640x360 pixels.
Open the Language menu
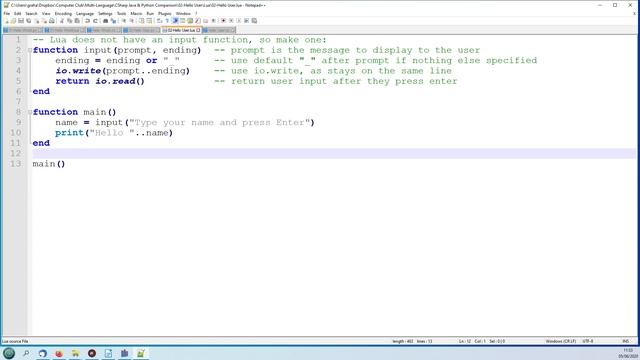85,13
